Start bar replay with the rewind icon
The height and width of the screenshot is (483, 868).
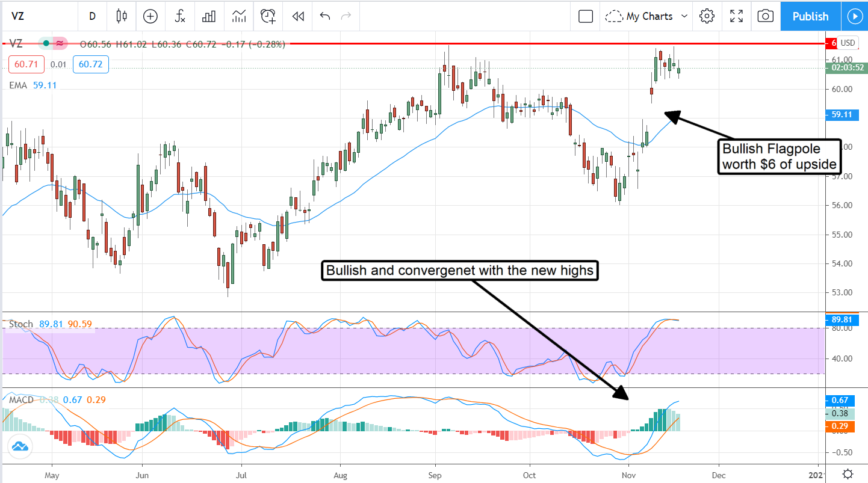(298, 16)
